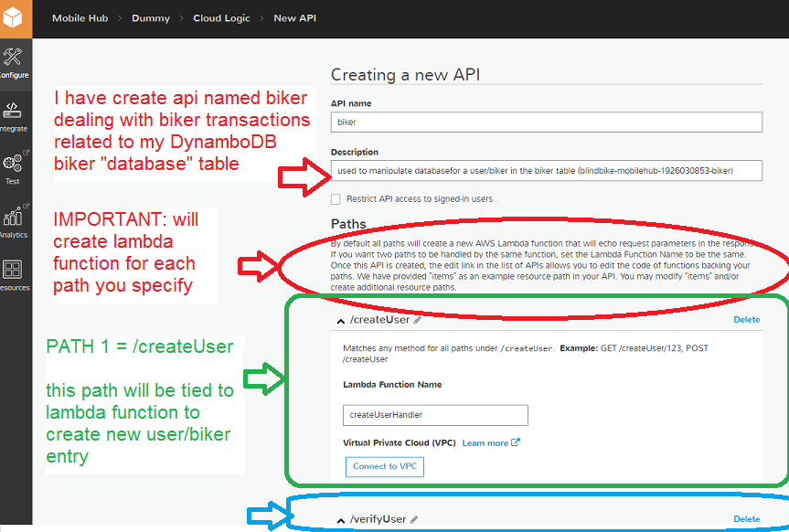
Task: Delete the /verifyUser path
Action: point(746,519)
